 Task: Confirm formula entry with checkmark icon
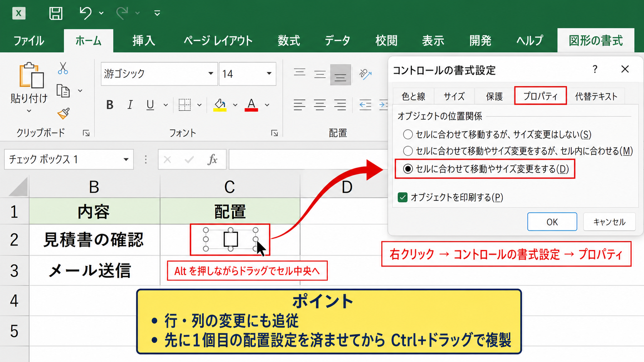coord(189,160)
